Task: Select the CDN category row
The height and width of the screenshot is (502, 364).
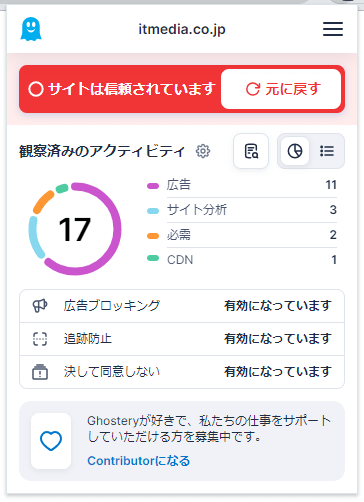Action: (x=242, y=260)
